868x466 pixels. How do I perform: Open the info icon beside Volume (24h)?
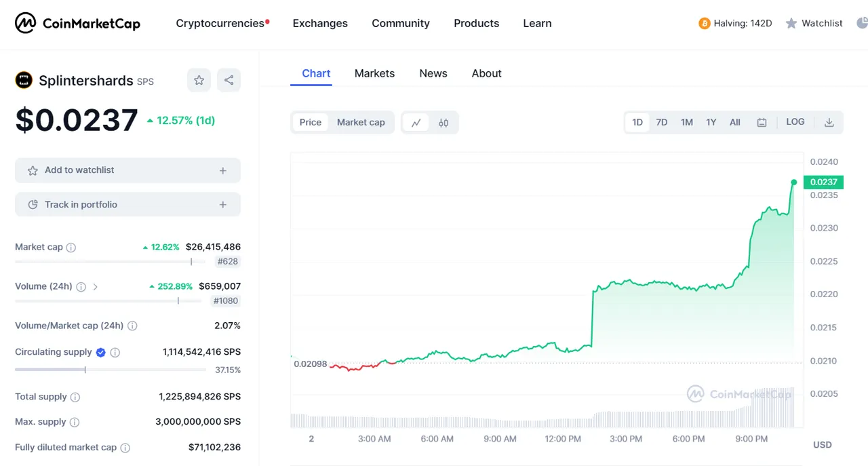tap(81, 287)
